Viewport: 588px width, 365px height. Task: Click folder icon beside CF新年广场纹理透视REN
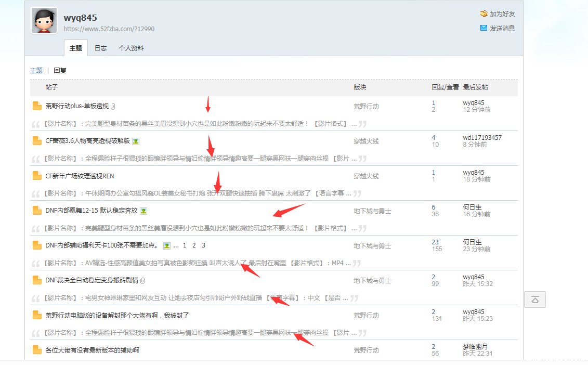(x=37, y=176)
